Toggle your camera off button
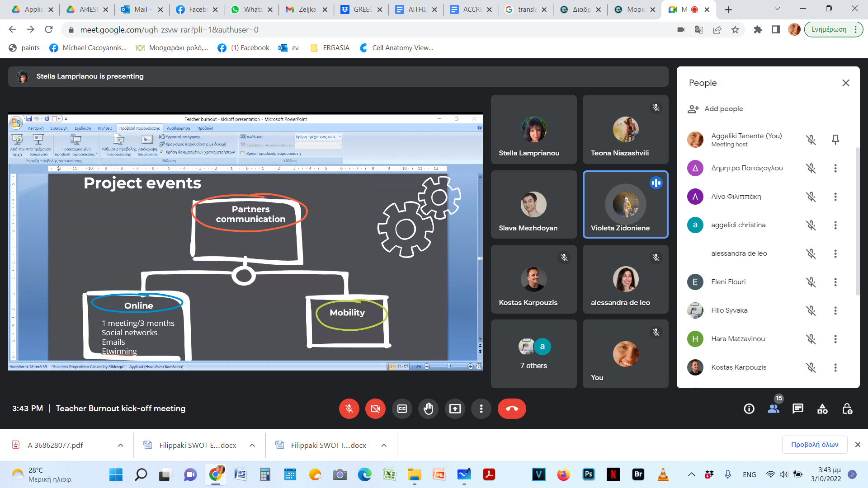This screenshot has height=488, width=868. pyautogui.click(x=376, y=408)
